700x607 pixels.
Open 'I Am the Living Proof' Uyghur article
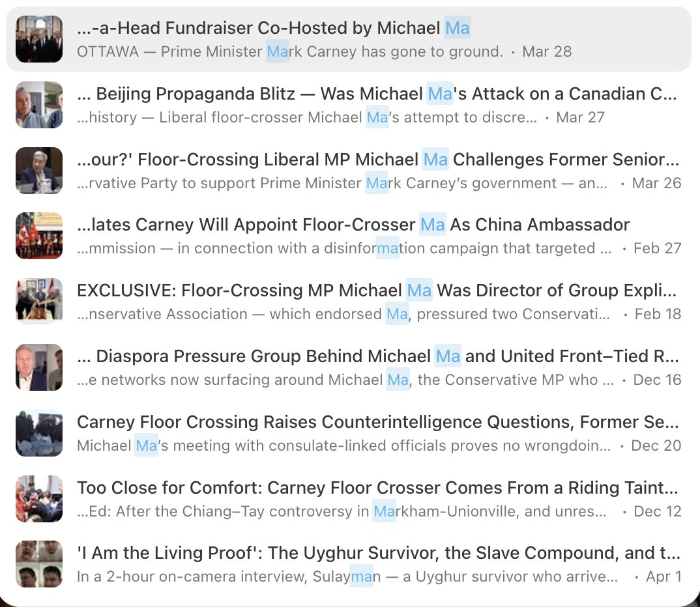coord(348,564)
